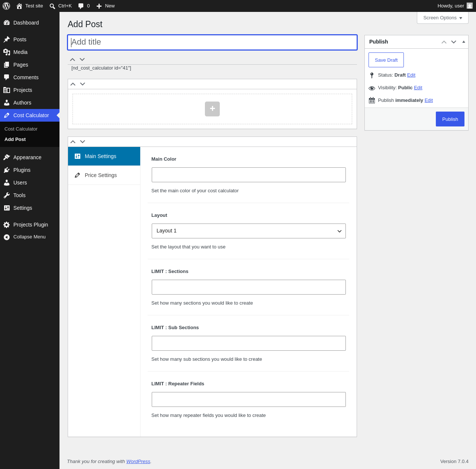The height and width of the screenshot is (469, 476).
Task: Open the Screen Options dropdown
Action: click(x=443, y=18)
